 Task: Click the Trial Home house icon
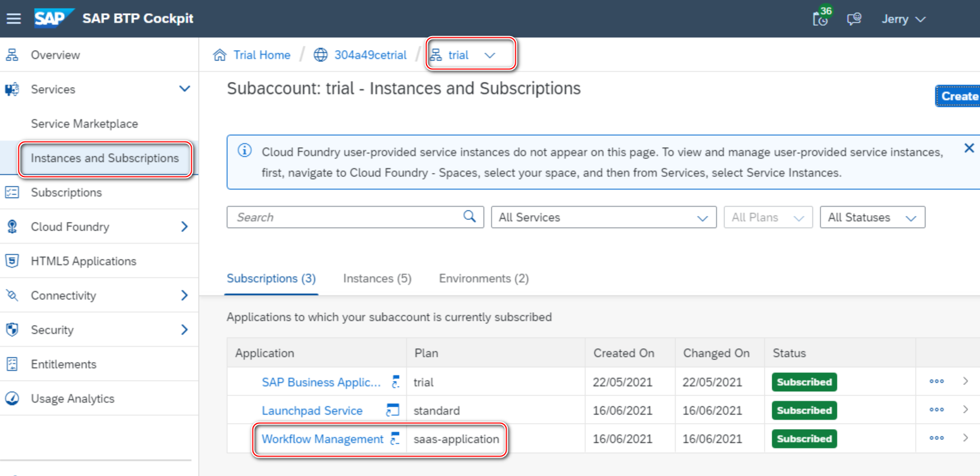220,55
